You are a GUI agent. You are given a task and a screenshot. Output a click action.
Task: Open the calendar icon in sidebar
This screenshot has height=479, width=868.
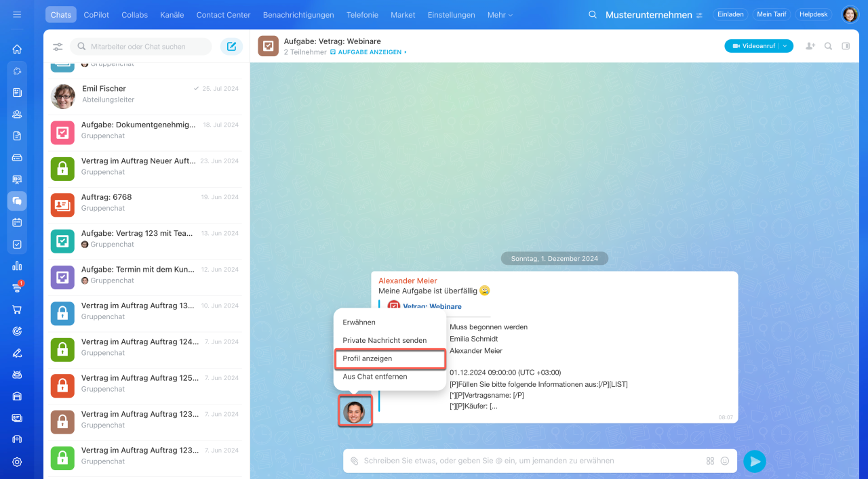(17, 222)
